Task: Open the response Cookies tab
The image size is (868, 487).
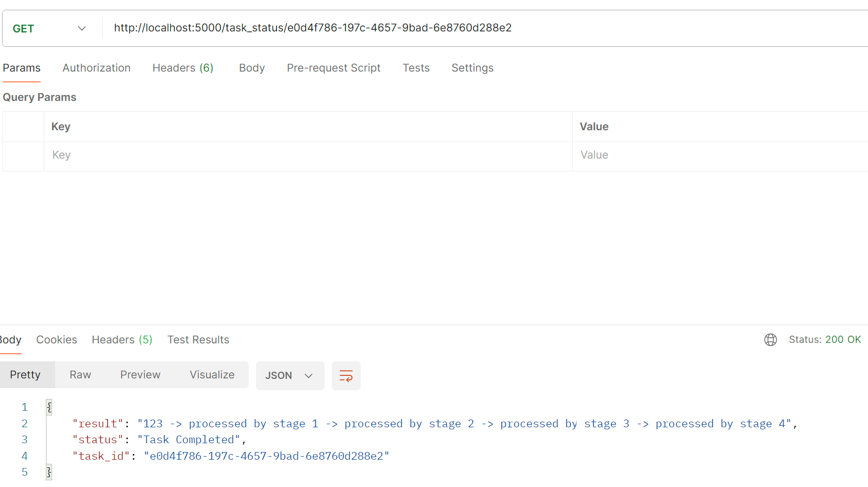Action: (57, 340)
